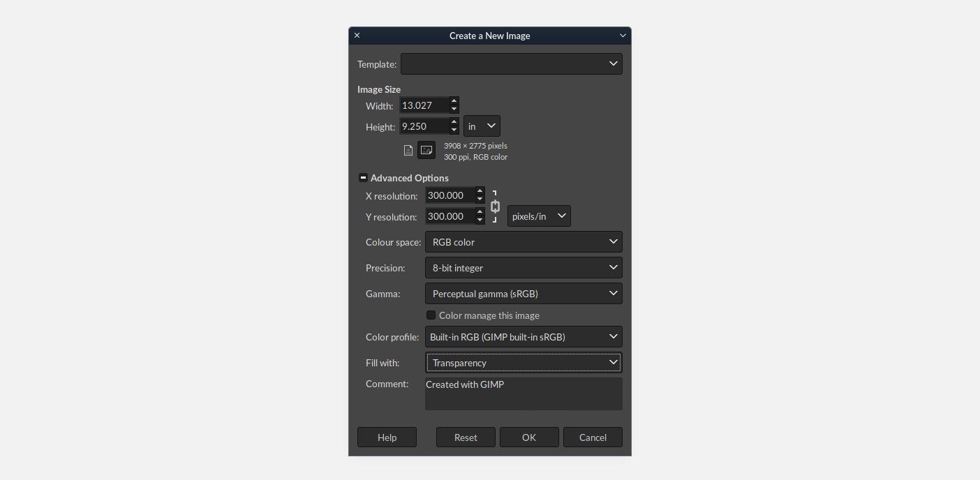Click into the Y resolution field

point(450,216)
